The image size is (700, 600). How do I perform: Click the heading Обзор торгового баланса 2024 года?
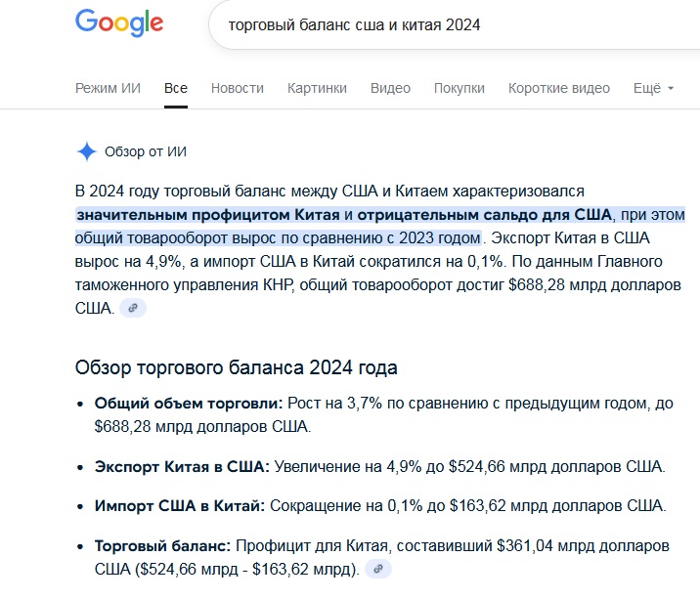click(x=237, y=367)
